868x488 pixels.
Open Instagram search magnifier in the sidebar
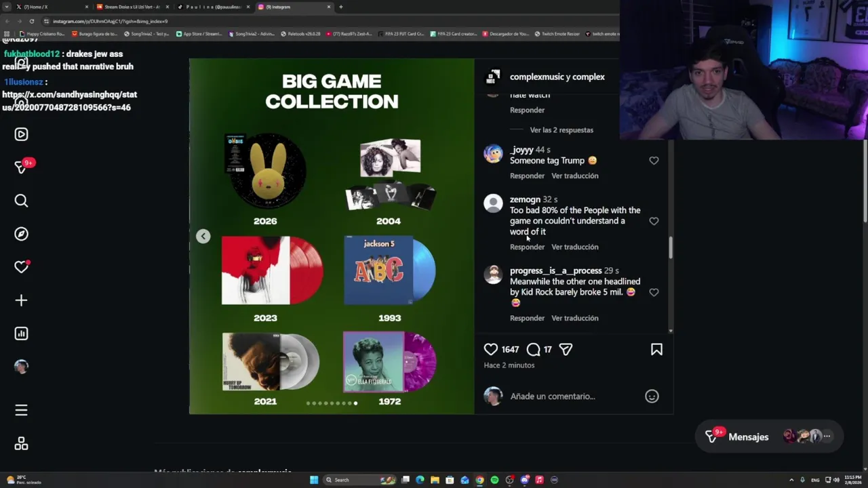(x=21, y=201)
